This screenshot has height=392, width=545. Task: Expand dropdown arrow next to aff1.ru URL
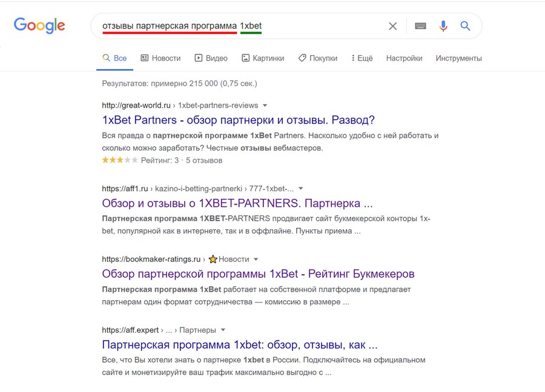300,189
